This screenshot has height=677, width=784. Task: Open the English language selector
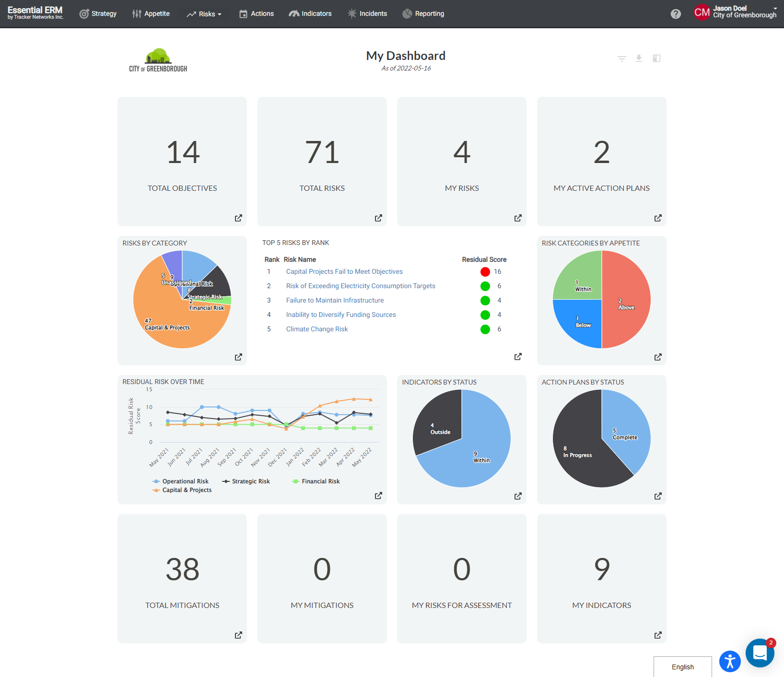(x=682, y=666)
